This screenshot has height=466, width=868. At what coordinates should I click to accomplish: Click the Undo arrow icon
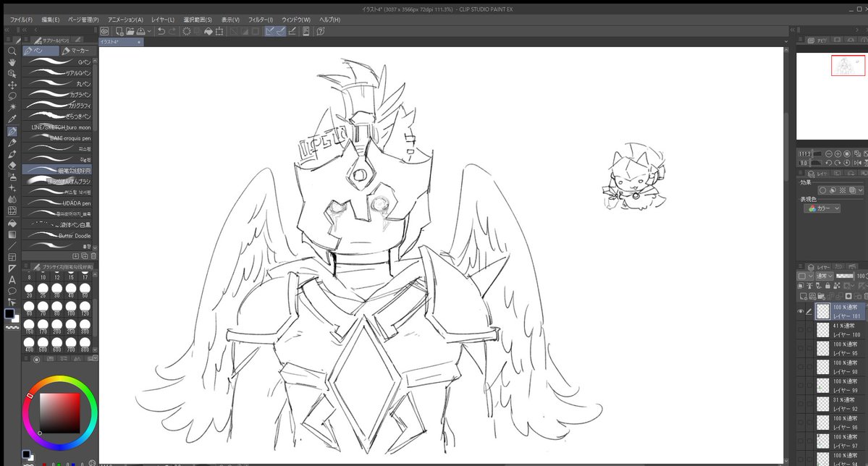pyautogui.click(x=161, y=31)
